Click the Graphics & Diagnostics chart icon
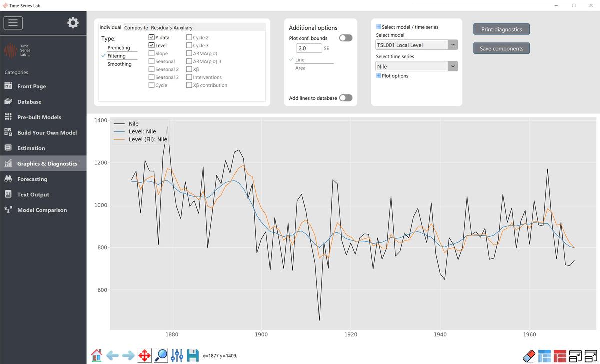 pos(8,163)
